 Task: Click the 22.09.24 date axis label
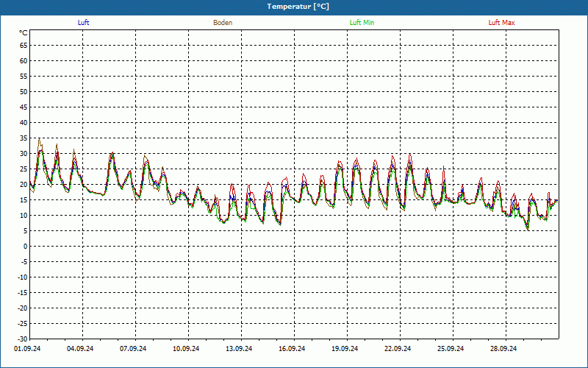pyautogui.click(x=398, y=349)
